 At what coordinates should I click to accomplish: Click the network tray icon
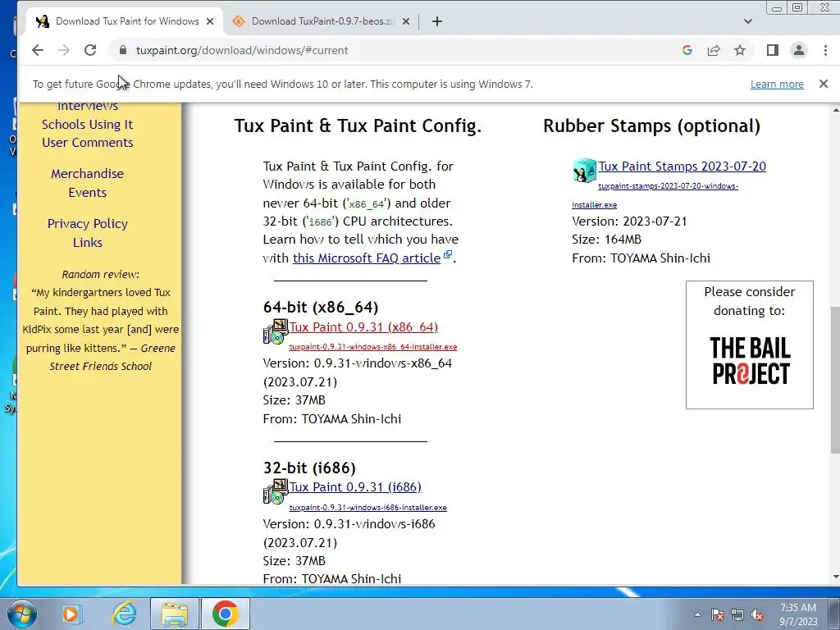737,615
